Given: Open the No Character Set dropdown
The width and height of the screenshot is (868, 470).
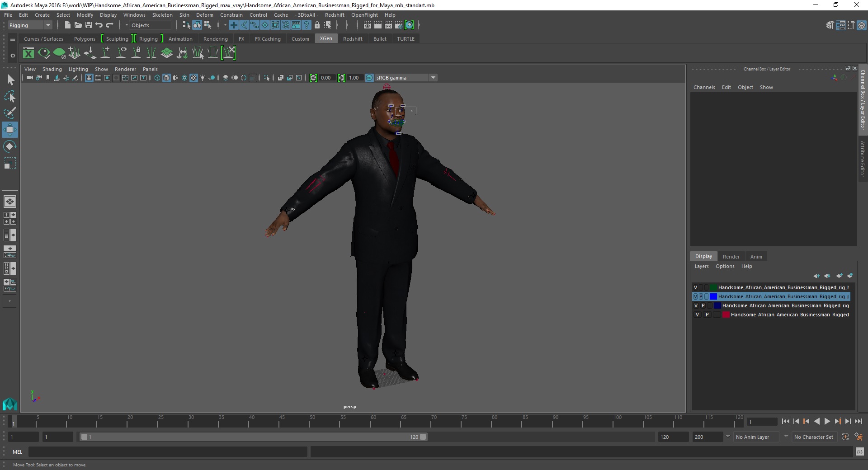Looking at the screenshot, I should (814, 437).
